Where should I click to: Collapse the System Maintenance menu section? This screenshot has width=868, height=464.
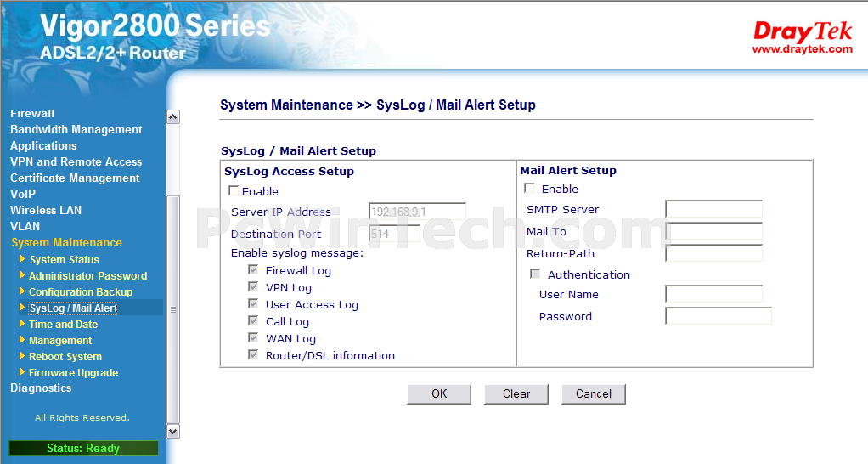66,242
